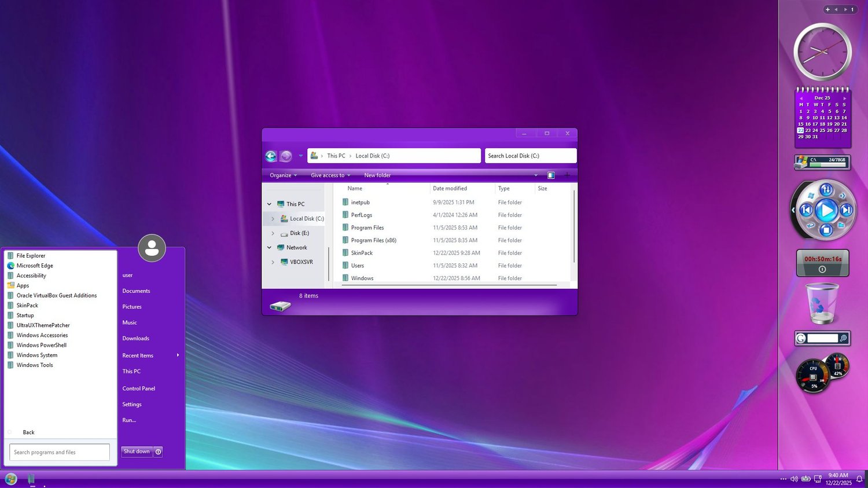Open Documents from the Start menu

pos(136,291)
